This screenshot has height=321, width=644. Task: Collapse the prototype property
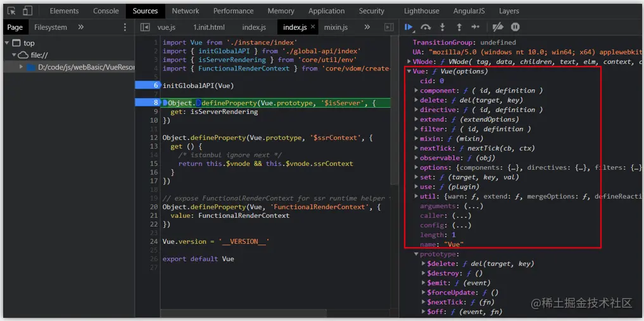coord(417,254)
